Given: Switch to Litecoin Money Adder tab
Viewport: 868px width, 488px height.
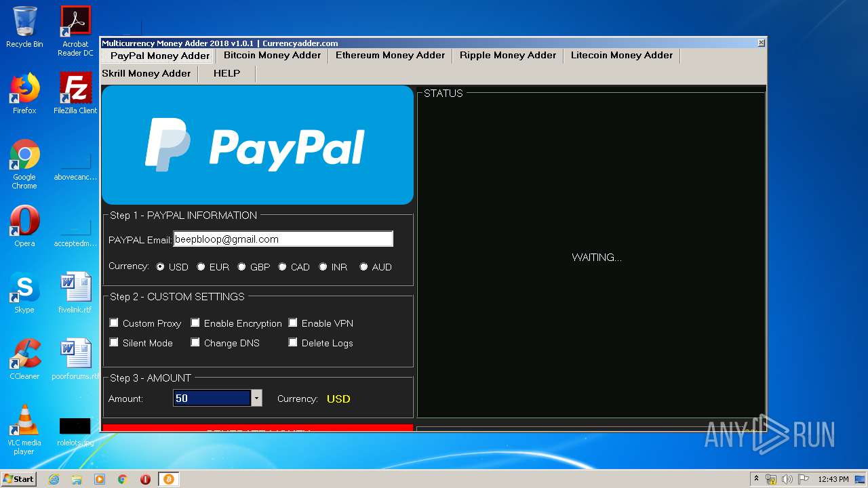Looking at the screenshot, I should click(x=621, y=55).
